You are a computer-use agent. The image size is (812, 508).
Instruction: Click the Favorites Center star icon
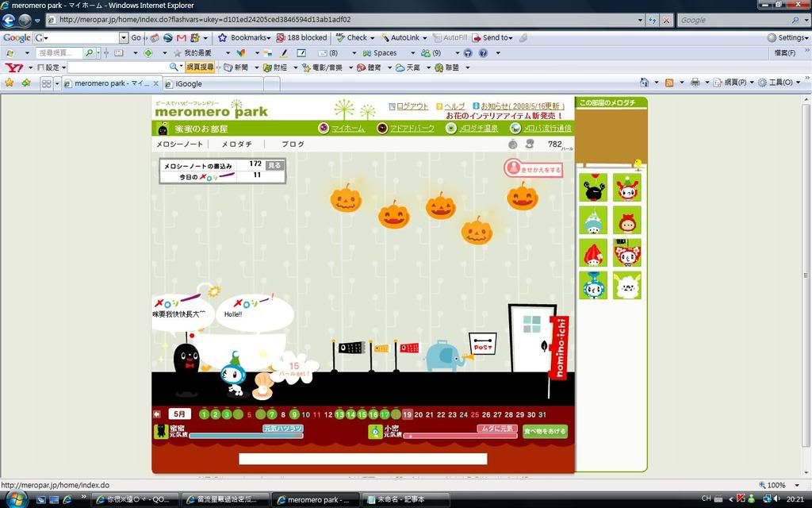coord(10,83)
